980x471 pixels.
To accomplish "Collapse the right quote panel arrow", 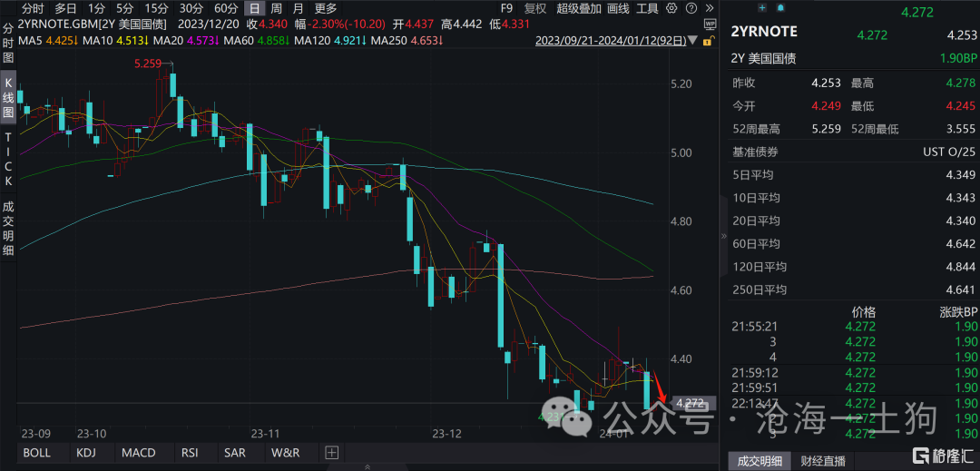I will click(724, 236).
